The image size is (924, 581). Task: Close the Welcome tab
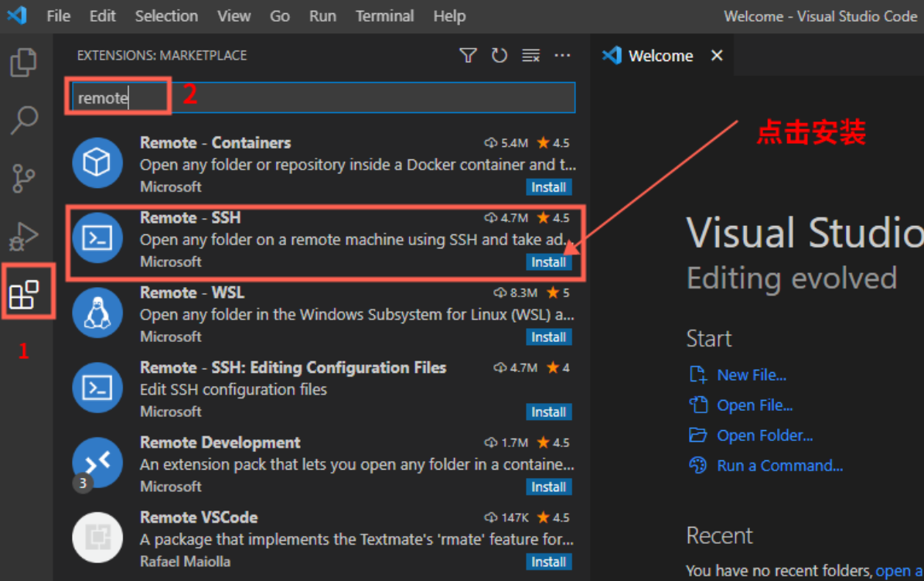(717, 56)
